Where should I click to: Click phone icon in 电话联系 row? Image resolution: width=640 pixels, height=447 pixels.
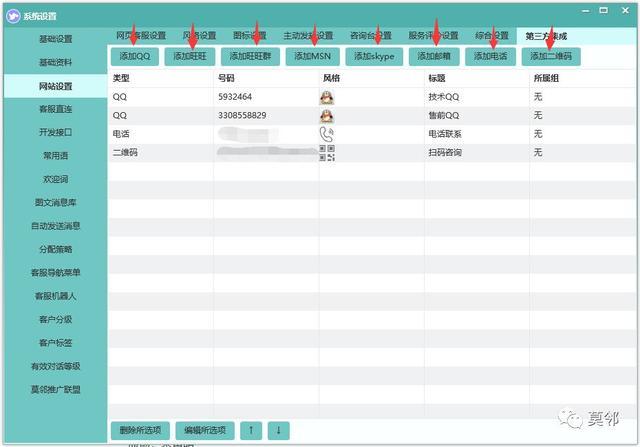(327, 134)
